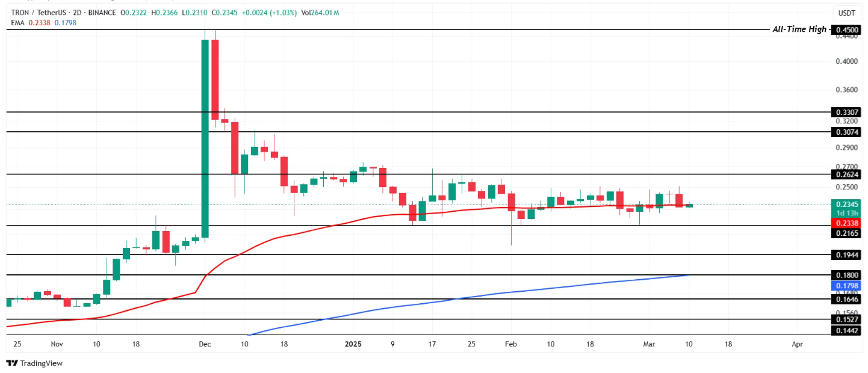Select the 0.3307 price level label
The image size is (868, 373).
pos(846,112)
